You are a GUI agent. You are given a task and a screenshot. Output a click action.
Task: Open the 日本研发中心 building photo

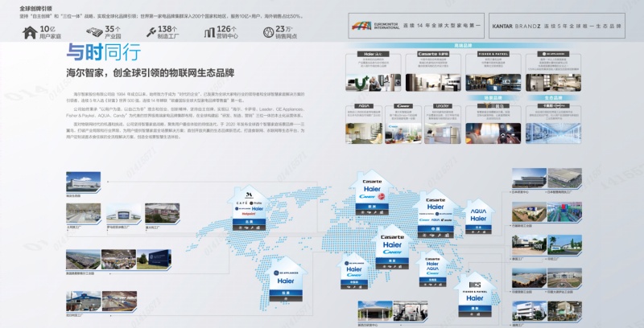[529, 178]
